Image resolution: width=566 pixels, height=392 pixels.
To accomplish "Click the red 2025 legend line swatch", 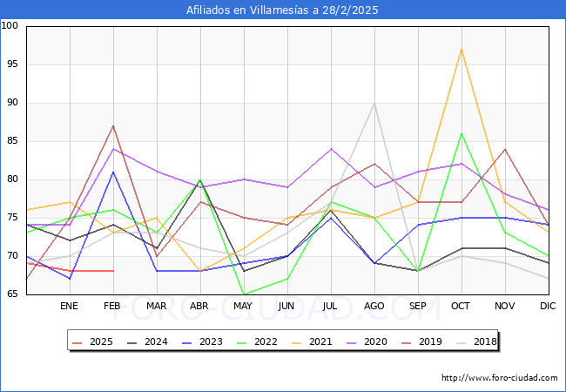I will [x=77, y=342].
